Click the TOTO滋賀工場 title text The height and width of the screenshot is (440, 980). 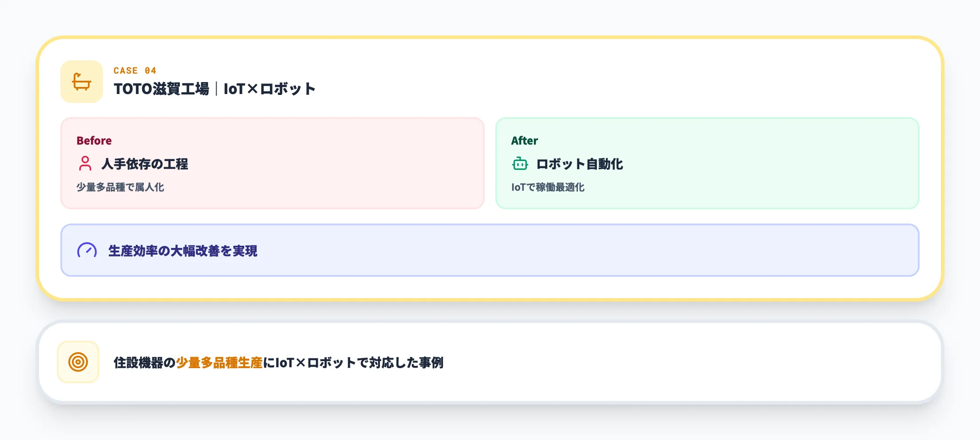click(161, 89)
